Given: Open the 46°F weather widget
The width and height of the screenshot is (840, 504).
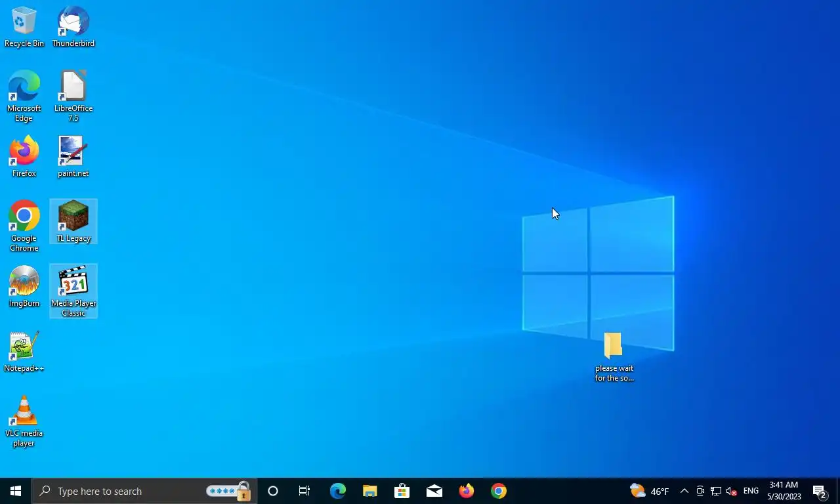Looking at the screenshot, I should [x=649, y=491].
